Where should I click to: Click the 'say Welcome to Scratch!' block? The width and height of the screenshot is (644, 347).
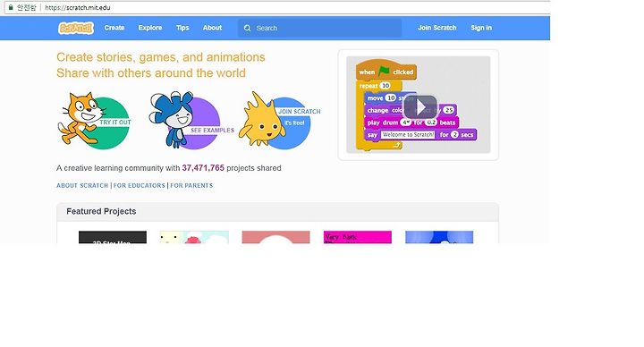click(x=420, y=135)
